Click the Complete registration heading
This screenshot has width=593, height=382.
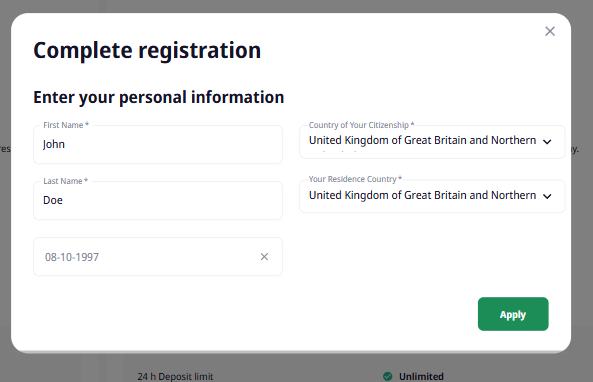(147, 50)
